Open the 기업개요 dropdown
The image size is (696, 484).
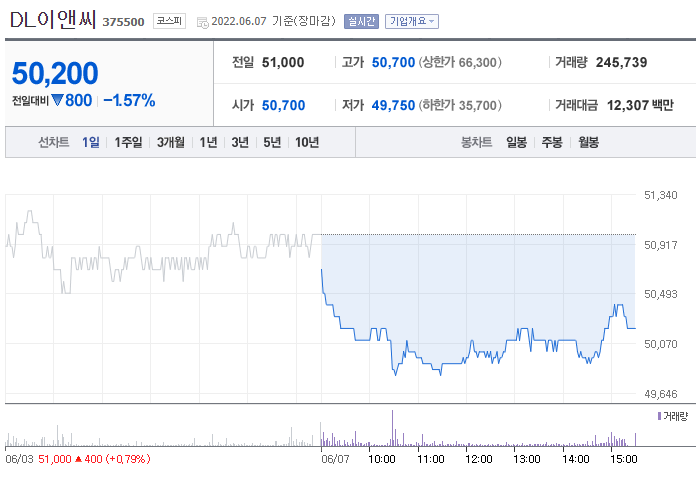click(x=411, y=21)
